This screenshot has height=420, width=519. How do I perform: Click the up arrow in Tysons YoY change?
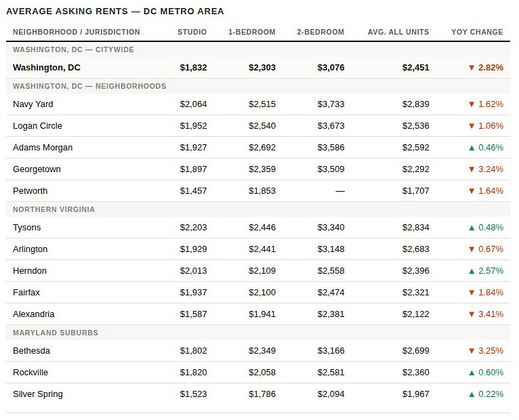tap(472, 228)
